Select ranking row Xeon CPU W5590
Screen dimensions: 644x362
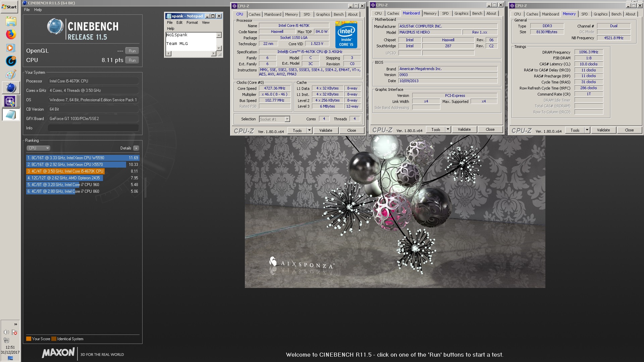tap(83, 158)
